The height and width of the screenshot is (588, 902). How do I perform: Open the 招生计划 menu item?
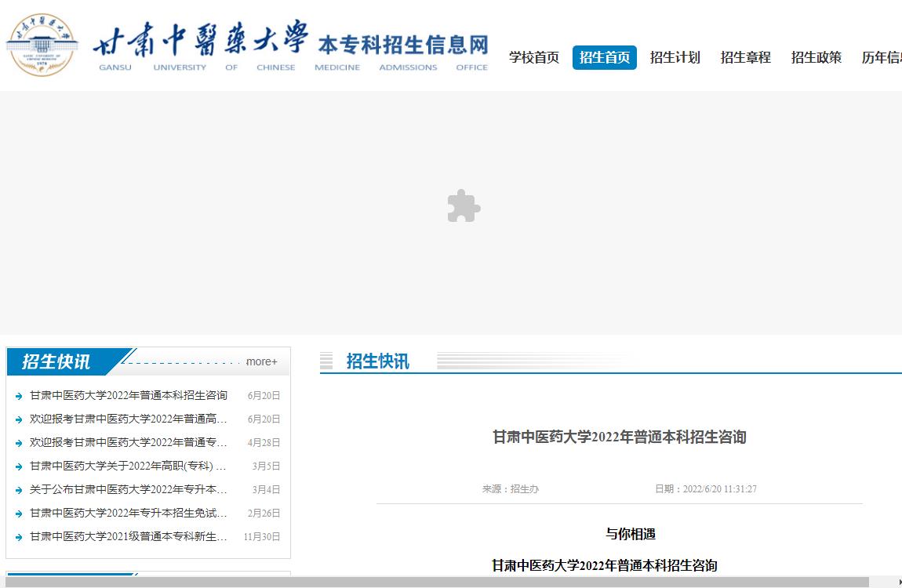(x=675, y=57)
